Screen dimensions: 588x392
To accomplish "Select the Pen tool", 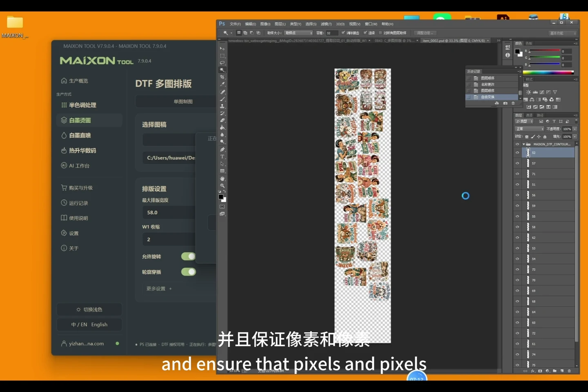I will click(x=222, y=149).
